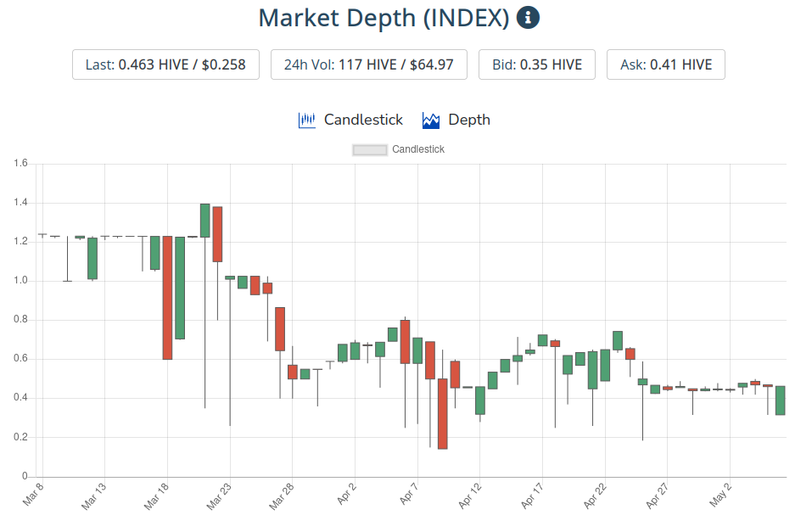The width and height of the screenshot is (812, 532).
Task: Click the Apr 7 axis label
Action: 409,494
